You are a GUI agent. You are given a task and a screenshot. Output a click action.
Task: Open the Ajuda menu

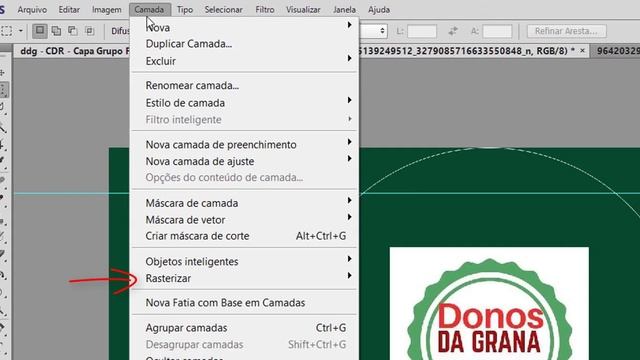[379, 9]
